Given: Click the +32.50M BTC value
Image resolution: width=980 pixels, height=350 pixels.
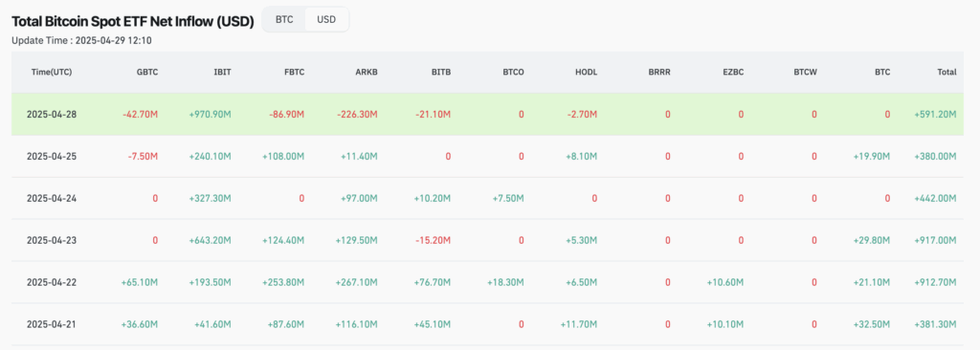Looking at the screenshot, I should (871, 324).
